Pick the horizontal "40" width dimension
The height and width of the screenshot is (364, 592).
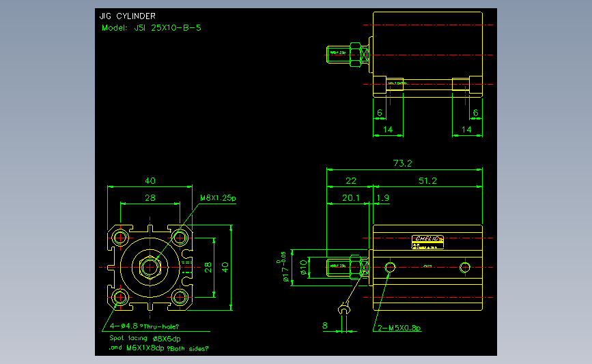click(150, 181)
